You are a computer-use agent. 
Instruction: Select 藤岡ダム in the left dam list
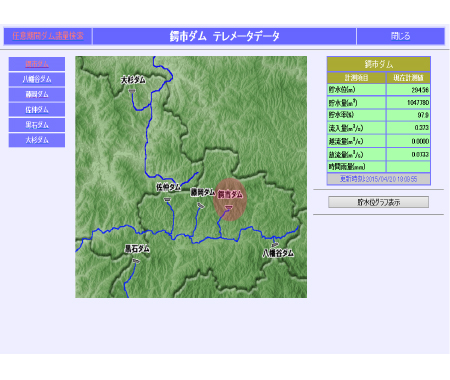pos(37,95)
